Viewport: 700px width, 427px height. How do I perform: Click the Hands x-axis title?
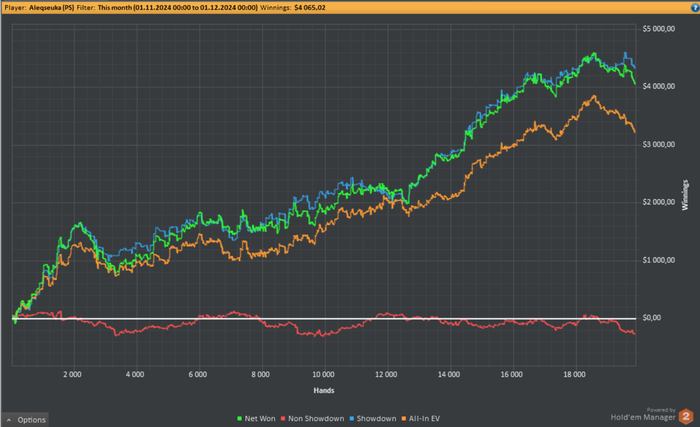(324, 390)
